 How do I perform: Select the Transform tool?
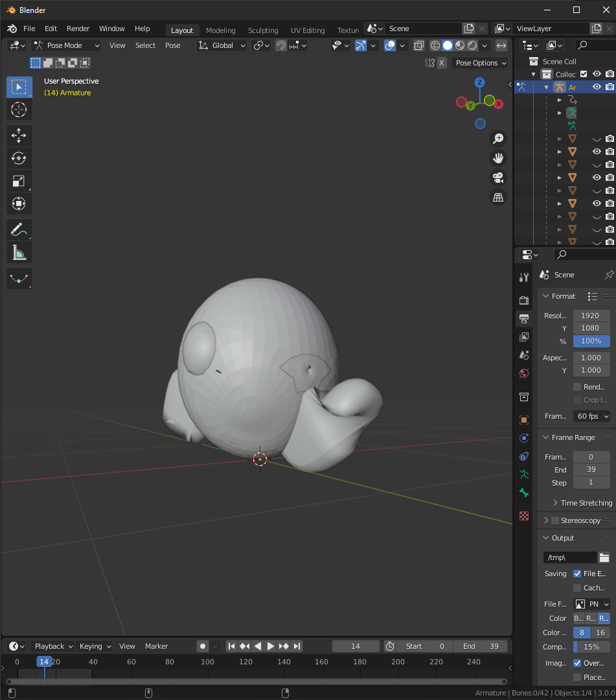(x=19, y=204)
